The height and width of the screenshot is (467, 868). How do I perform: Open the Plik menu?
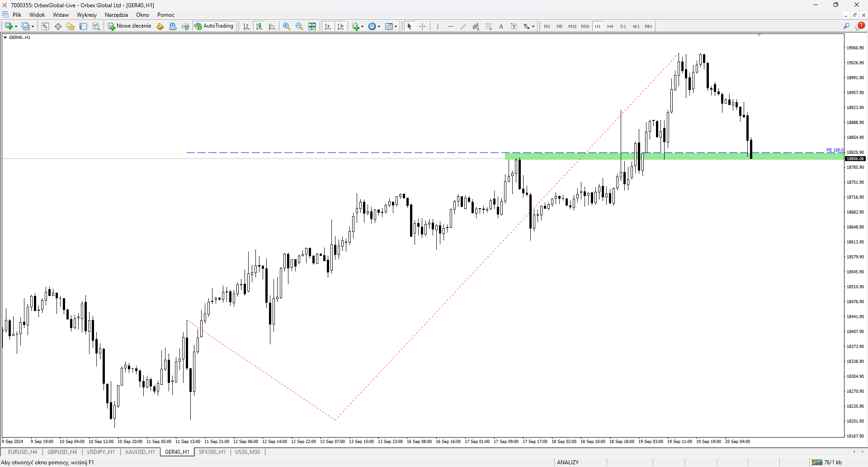17,15
